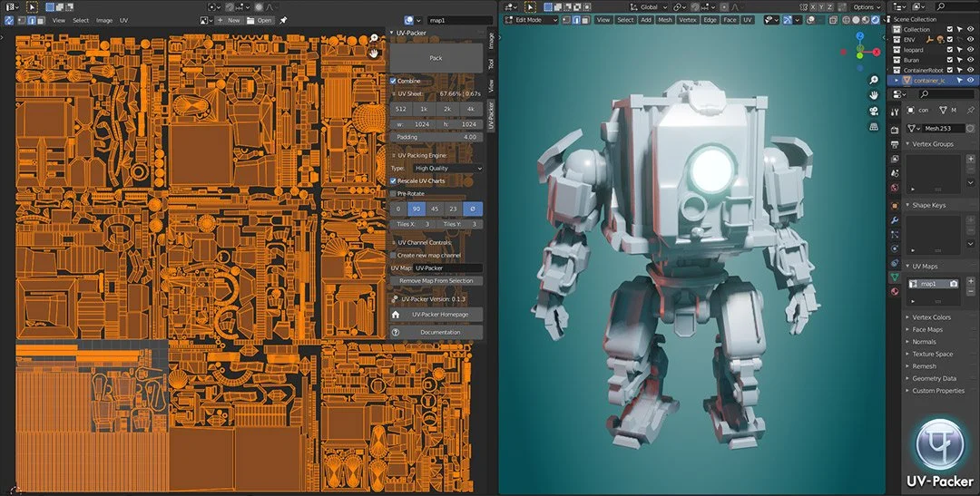Viewport: 980px width, 496px height.
Task: Switch to the Tool sidebar tab
Action: (x=491, y=63)
